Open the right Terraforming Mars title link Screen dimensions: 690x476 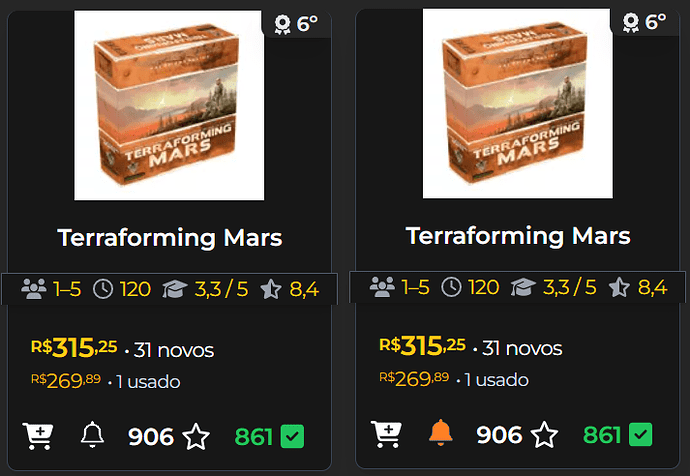click(x=518, y=236)
